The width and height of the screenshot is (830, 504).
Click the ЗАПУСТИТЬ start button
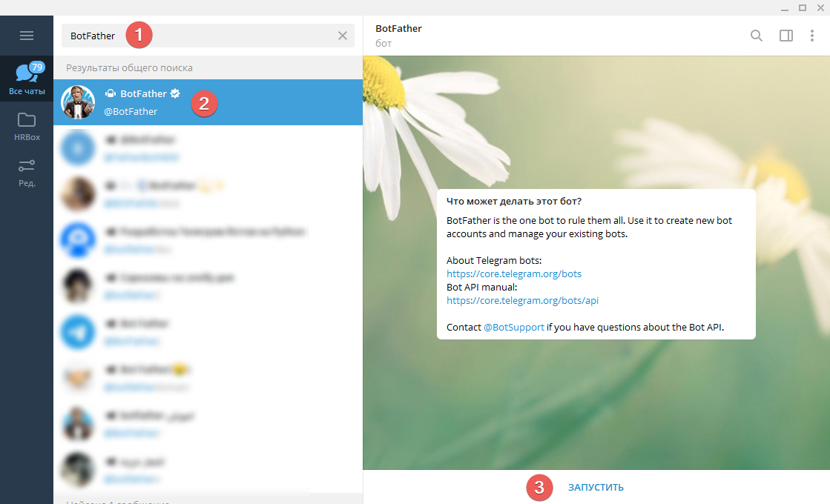596,487
